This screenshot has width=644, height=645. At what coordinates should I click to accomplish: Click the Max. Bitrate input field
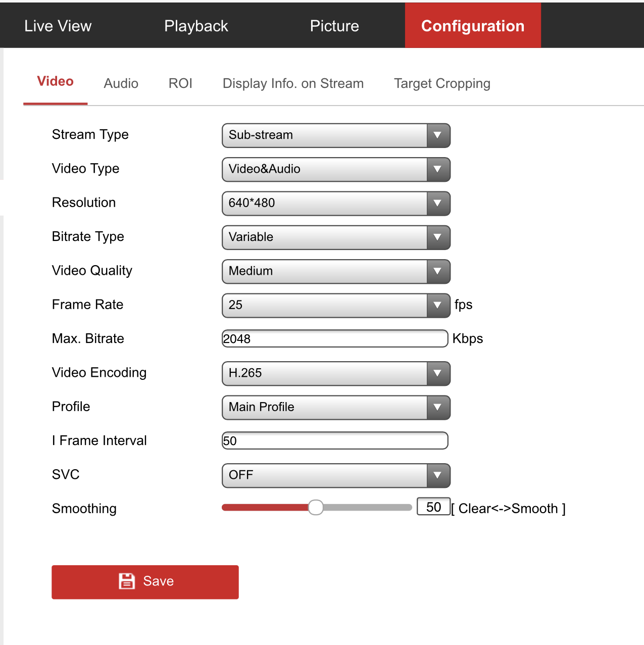(x=335, y=339)
